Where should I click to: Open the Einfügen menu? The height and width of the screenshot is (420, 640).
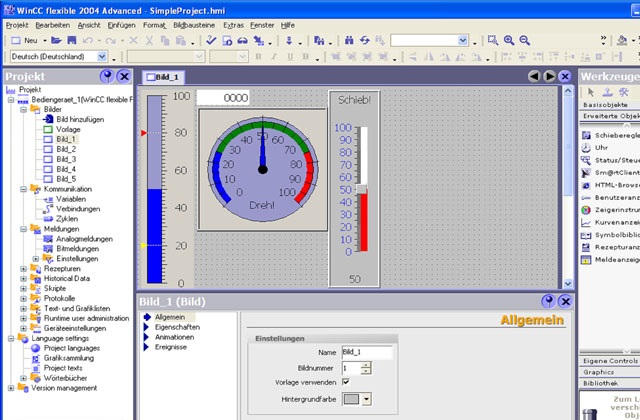point(122,25)
